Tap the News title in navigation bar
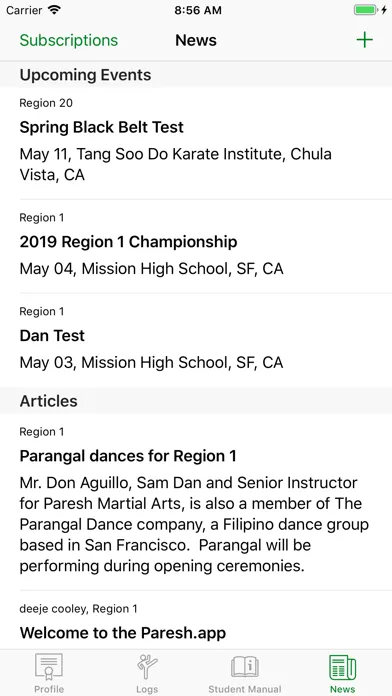This screenshot has height=696, width=392. coord(196,40)
